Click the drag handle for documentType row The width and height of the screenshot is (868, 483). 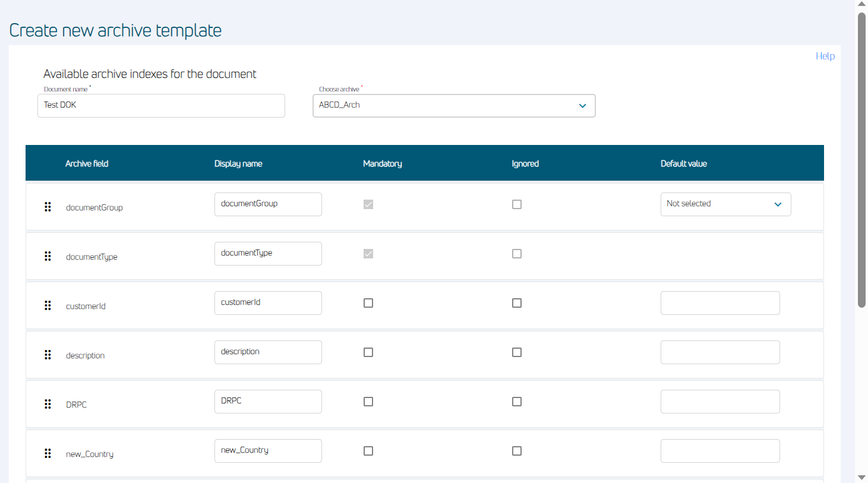click(x=48, y=256)
